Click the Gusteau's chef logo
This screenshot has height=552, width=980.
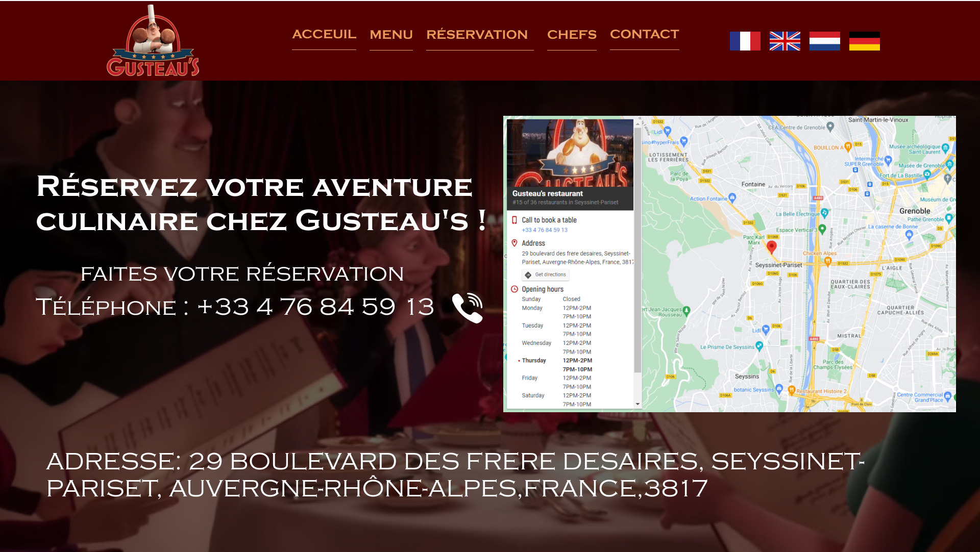pos(153,41)
